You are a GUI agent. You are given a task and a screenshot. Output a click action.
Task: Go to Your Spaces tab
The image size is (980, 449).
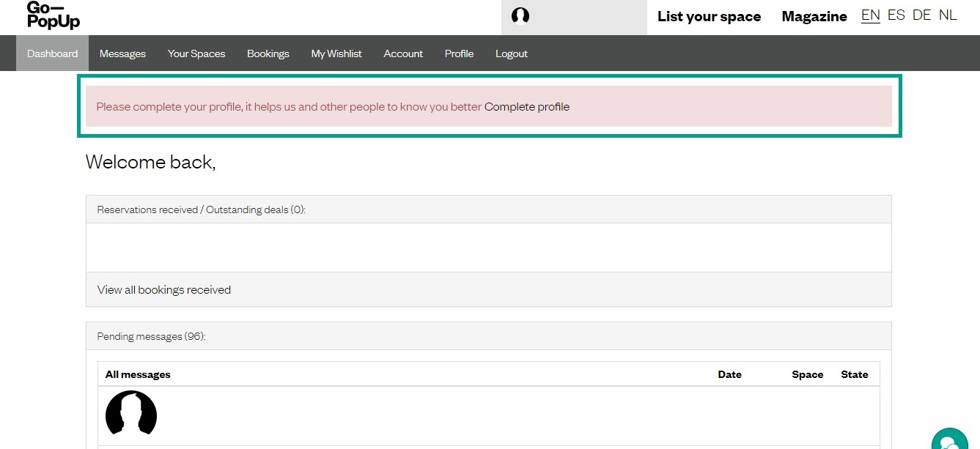click(x=196, y=53)
